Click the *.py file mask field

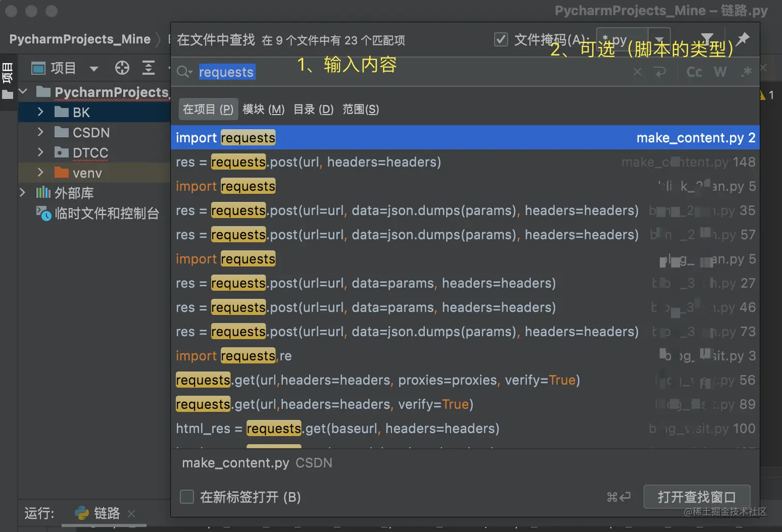623,39
